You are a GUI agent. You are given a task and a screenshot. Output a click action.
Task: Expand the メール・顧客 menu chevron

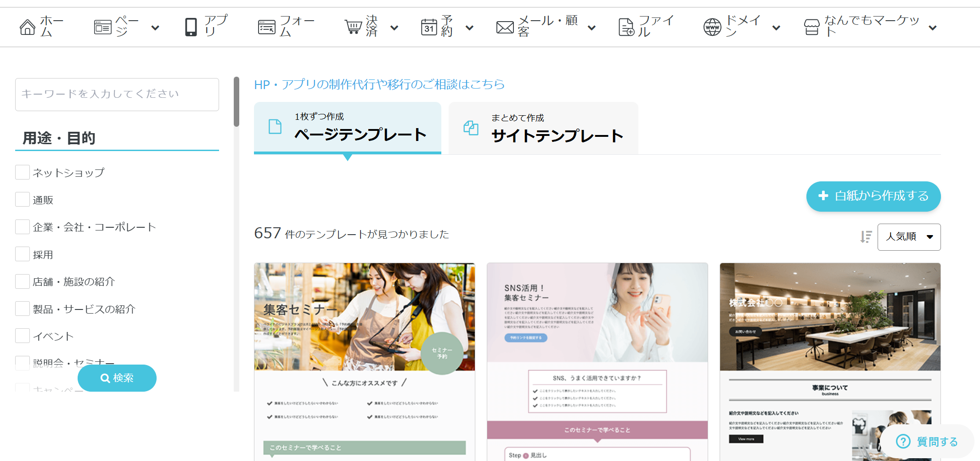pyautogui.click(x=591, y=28)
